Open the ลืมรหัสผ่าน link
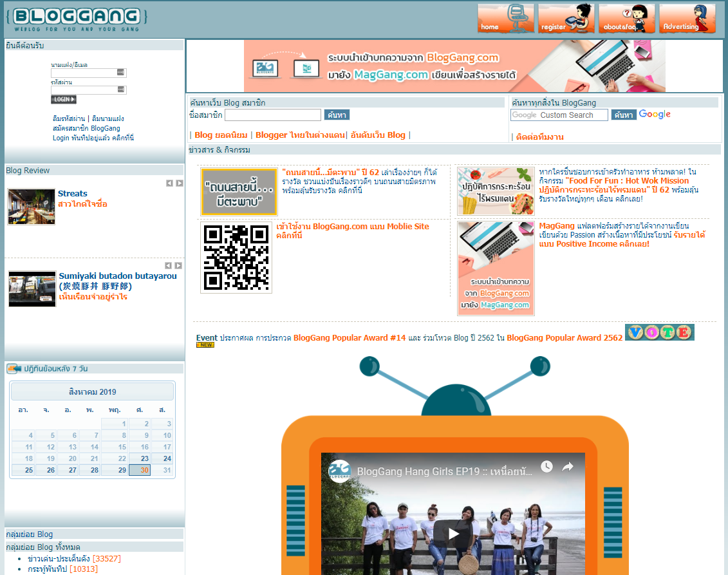 (x=69, y=118)
